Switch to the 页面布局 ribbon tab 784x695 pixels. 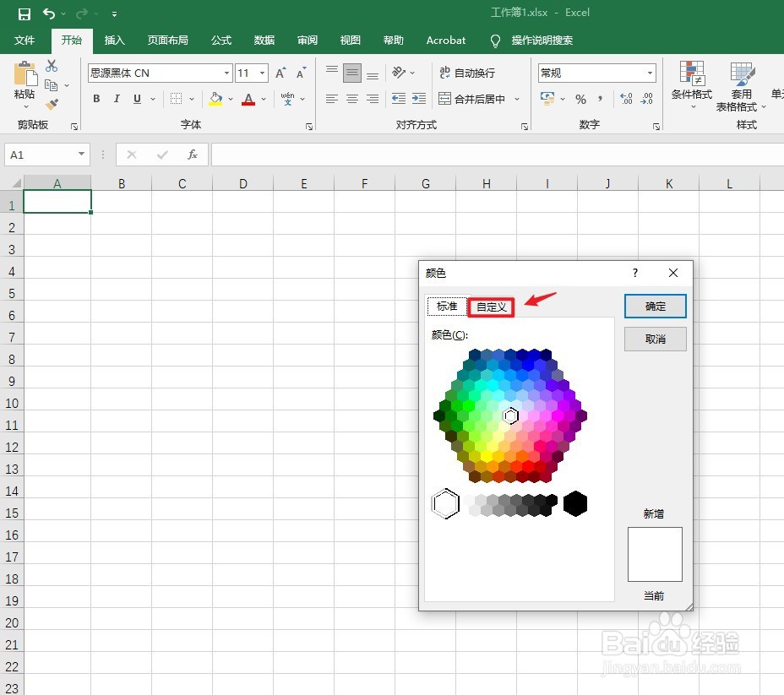168,41
